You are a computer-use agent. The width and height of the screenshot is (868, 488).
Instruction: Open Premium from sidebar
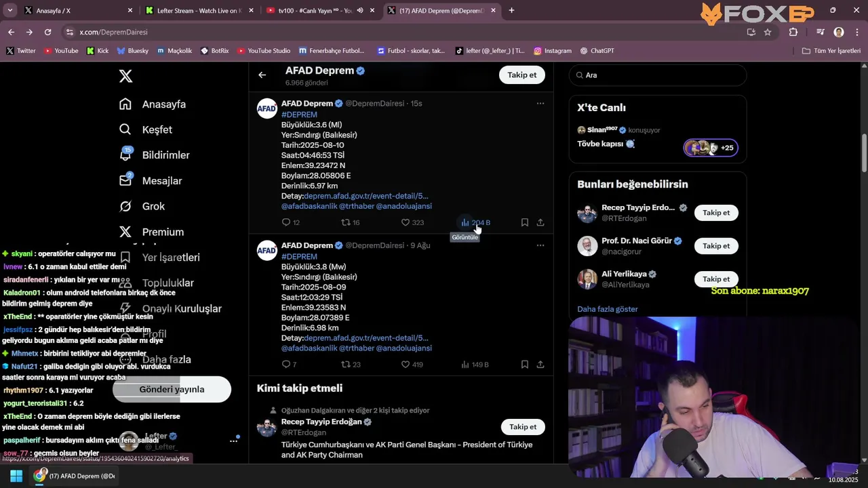[x=151, y=232]
